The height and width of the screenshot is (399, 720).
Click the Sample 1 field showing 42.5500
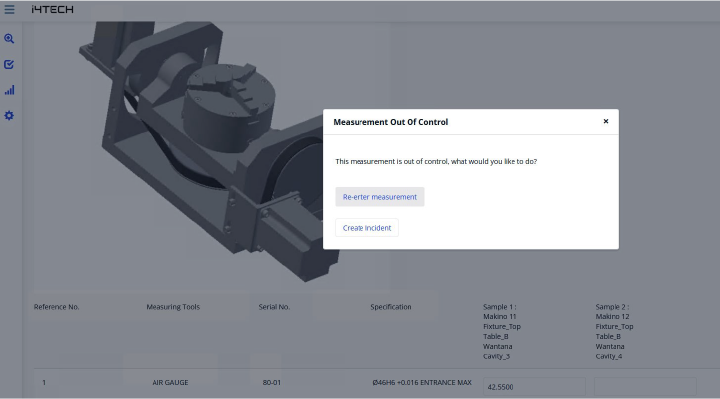click(x=534, y=387)
